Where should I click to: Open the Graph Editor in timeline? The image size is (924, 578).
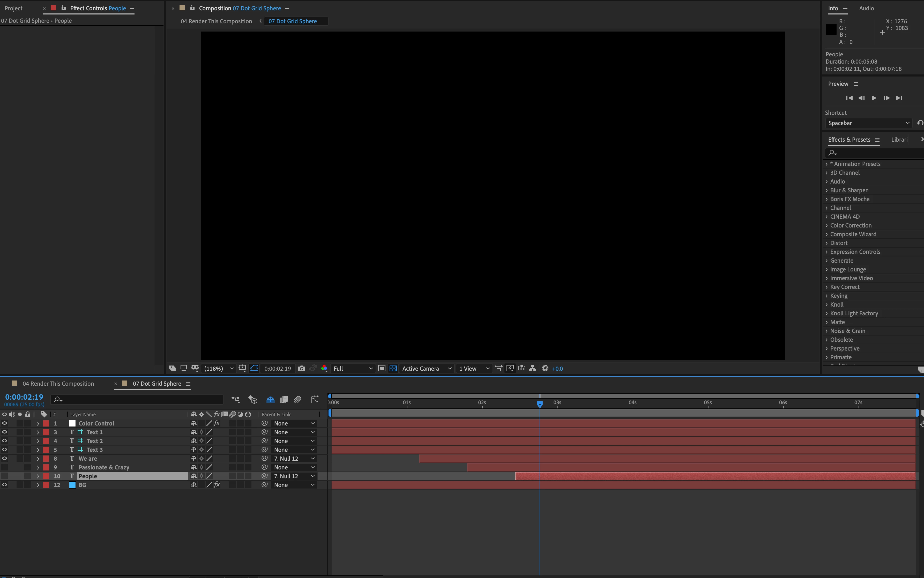coord(315,399)
